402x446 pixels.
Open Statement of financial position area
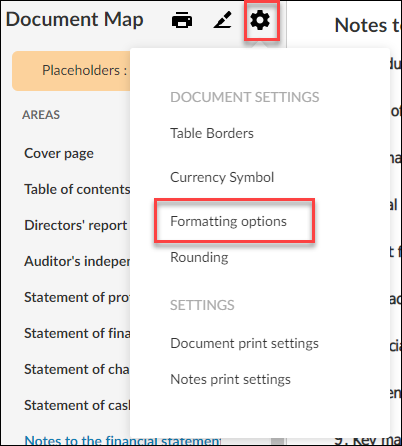(77, 333)
